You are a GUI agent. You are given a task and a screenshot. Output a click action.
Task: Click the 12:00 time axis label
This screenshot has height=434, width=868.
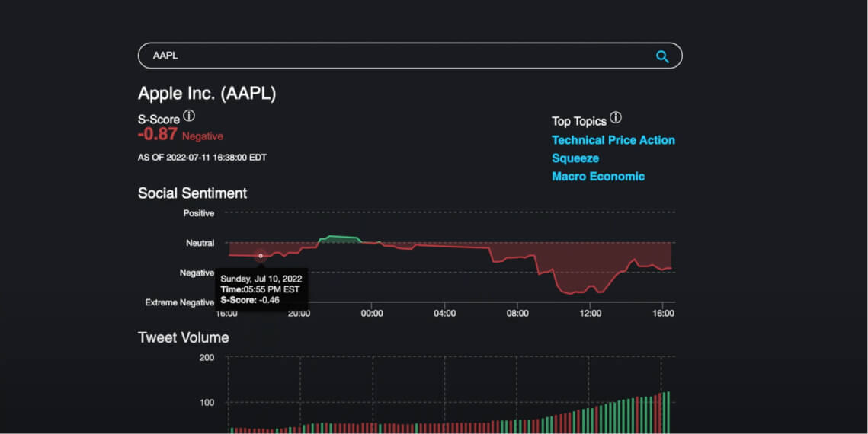[x=590, y=314]
